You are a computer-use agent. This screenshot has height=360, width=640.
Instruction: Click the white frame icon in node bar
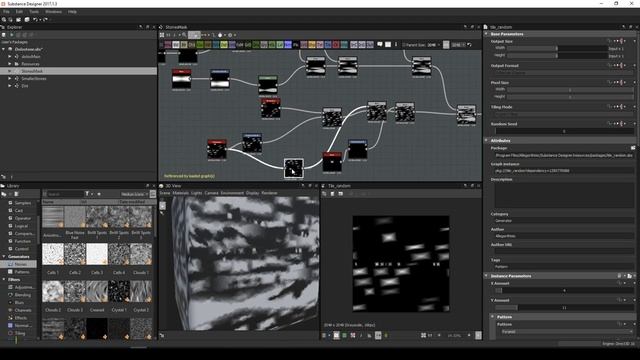tap(388, 44)
